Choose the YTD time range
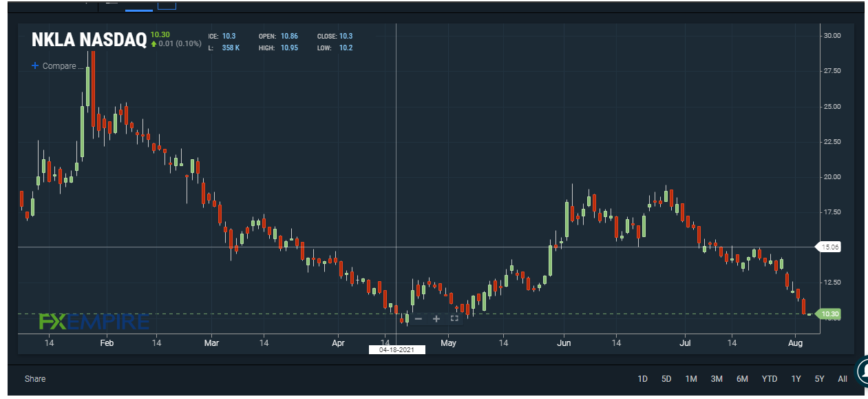The image size is (868, 399). tap(770, 379)
